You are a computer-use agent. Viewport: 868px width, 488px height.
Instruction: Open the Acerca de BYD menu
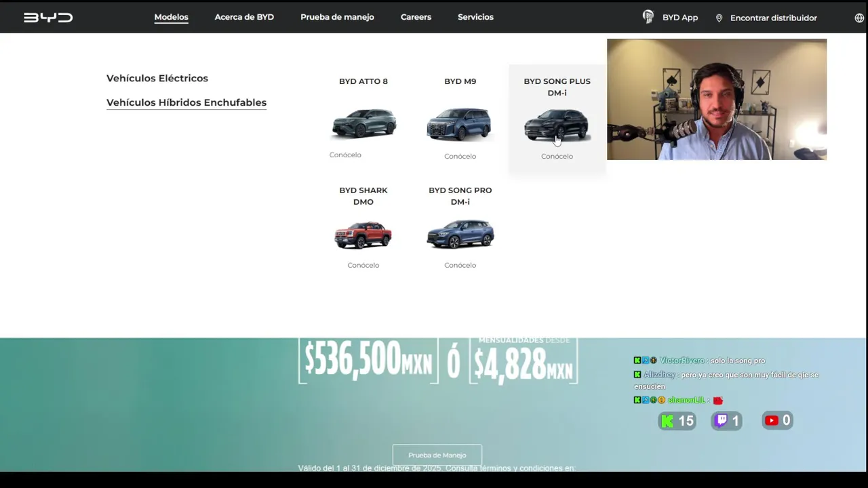click(x=244, y=17)
